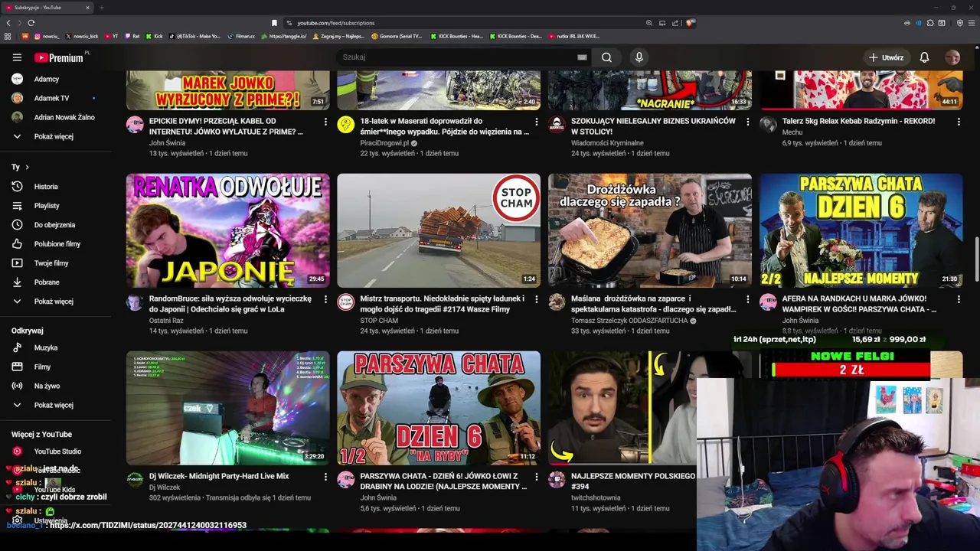Open John Świnia channel avatar under EPICKIE DYMY

click(135, 125)
